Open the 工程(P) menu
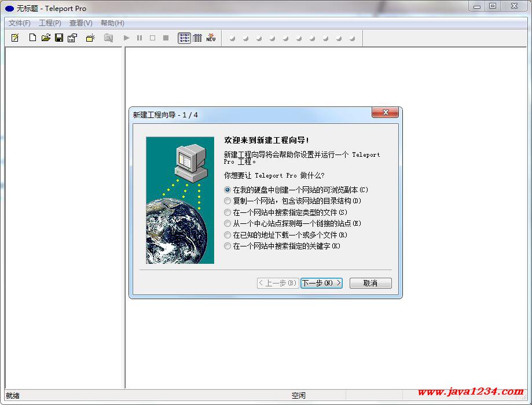This screenshot has width=532, height=405. (50, 23)
